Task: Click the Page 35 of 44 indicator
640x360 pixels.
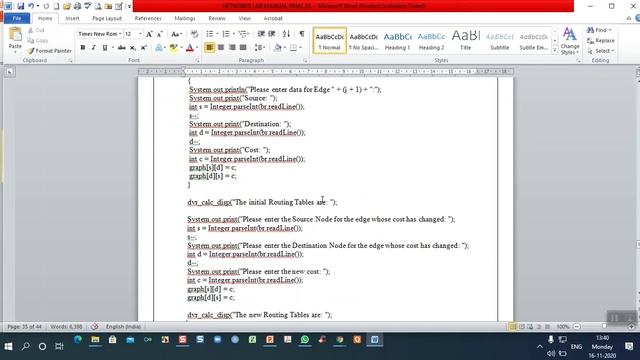Action: (24, 327)
